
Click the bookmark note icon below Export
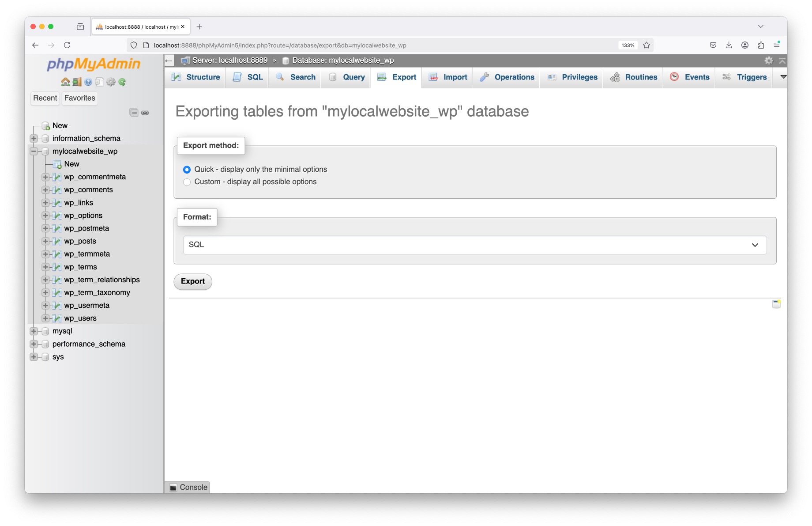pyautogui.click(x=776, y=304)
